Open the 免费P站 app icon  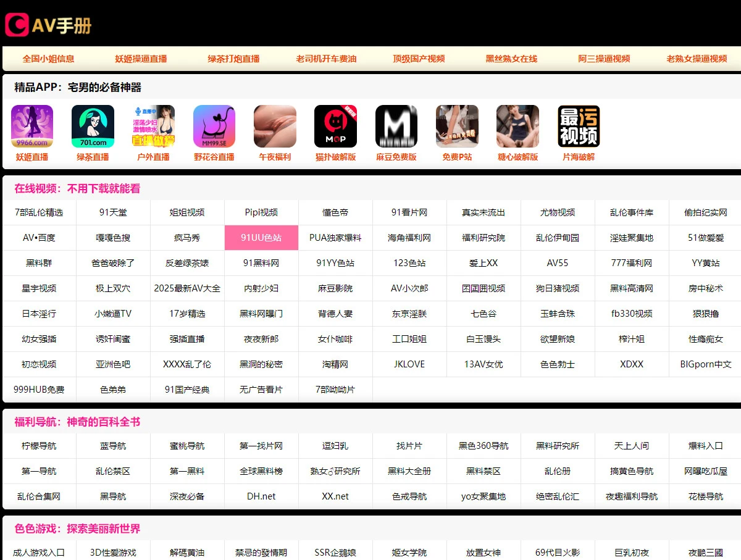[x=457, y=125]
